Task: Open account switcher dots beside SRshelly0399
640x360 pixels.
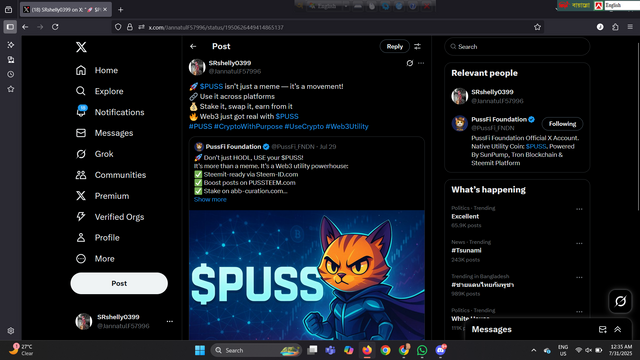Action: pyautogui.click(x=169, y=321)
